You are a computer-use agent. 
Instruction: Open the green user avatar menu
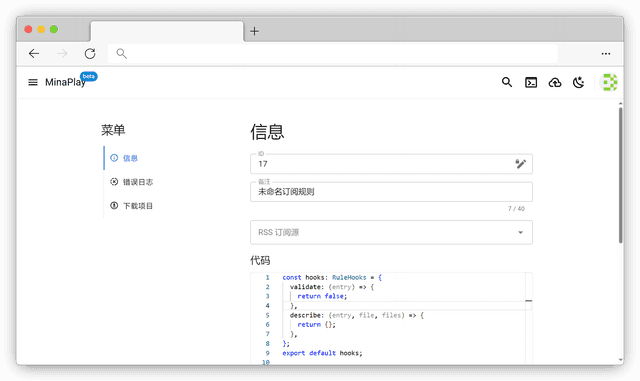click(610, 82)
